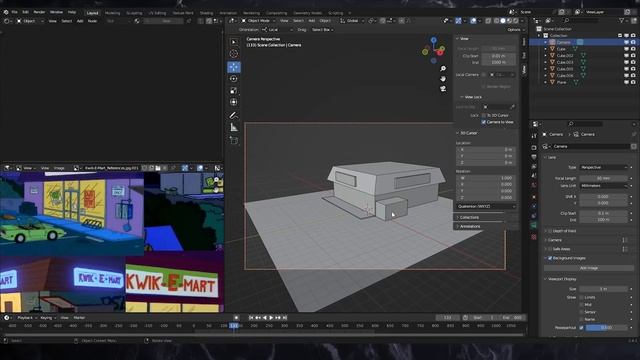Select the Transform tool in viewport toolbar
This screenshot has width=640, height=360.
233,102
